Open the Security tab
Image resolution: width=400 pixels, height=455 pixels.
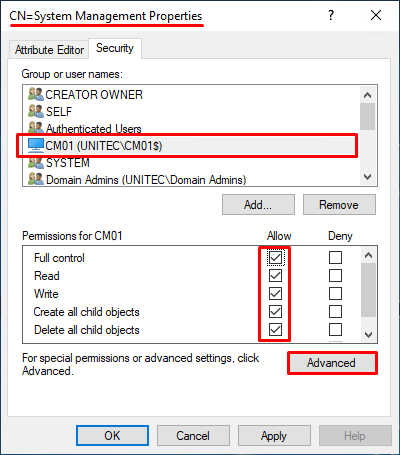pos(115,48)
